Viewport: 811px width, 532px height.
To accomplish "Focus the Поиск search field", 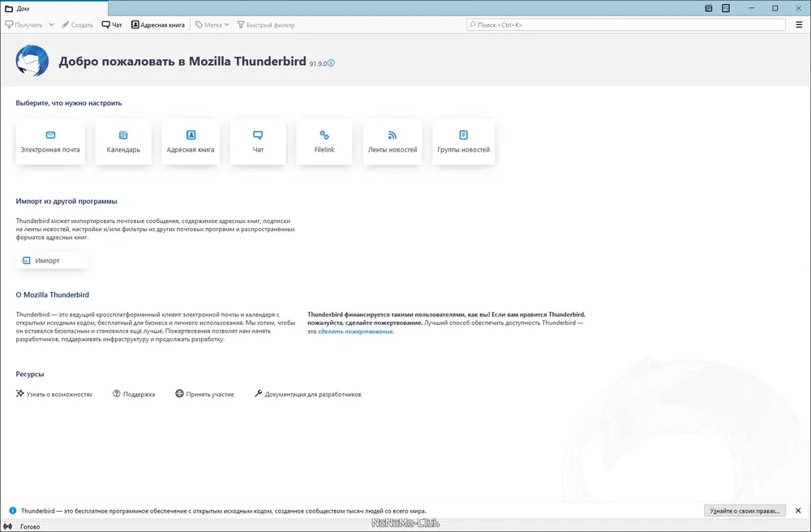I will pyautogui.click(x=626, y=25).
